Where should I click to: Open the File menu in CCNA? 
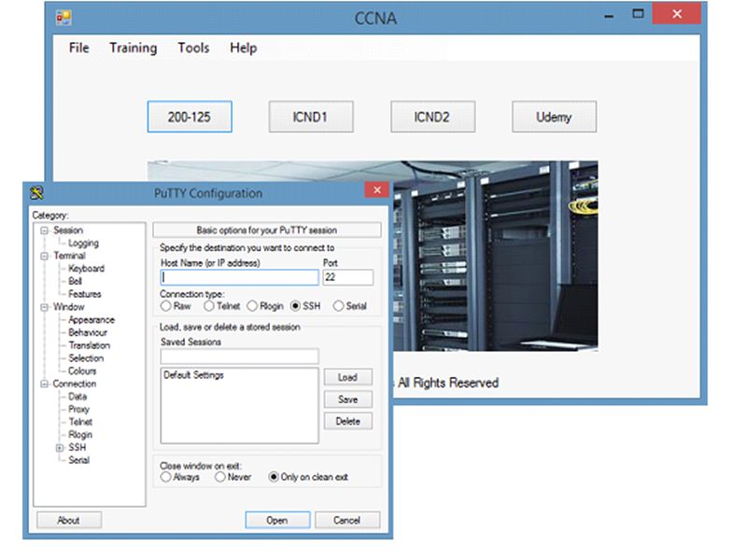tap(78, 48)
